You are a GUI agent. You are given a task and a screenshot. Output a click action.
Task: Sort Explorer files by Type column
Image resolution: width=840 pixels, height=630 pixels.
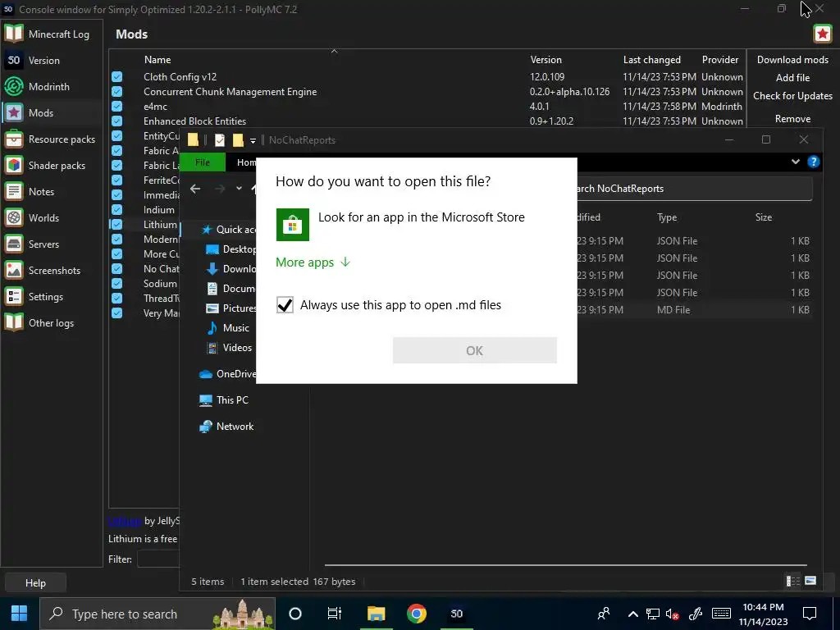point(667,217)
